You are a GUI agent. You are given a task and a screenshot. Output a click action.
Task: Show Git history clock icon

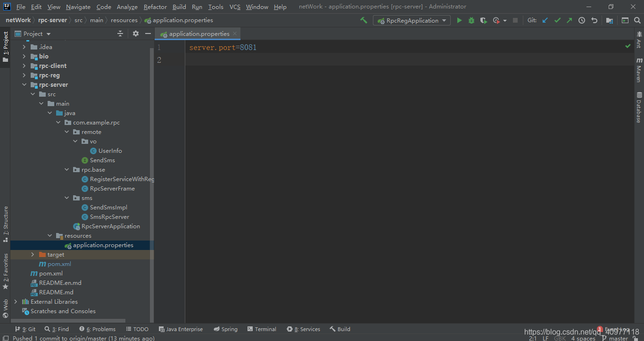click(582, 20)
